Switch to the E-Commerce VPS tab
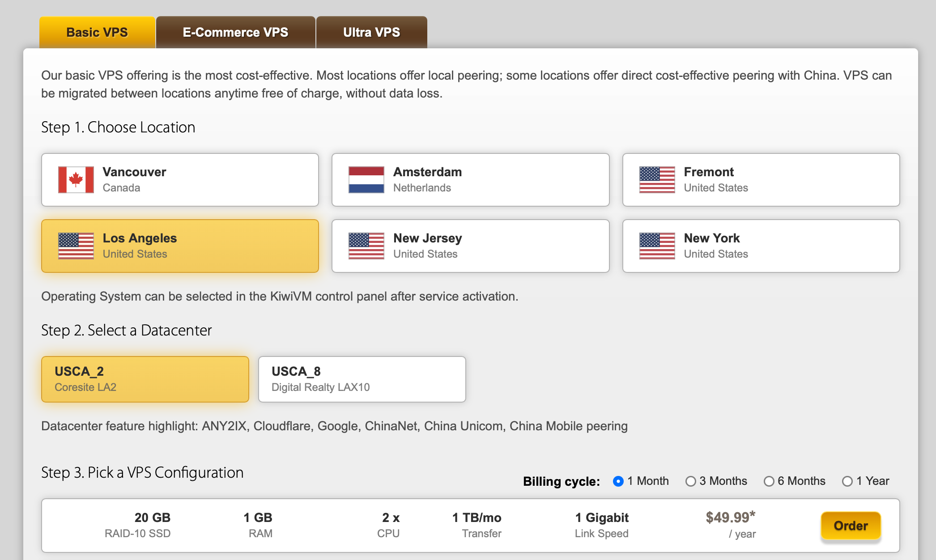This screenshot has width=936, height=560. 235,32
